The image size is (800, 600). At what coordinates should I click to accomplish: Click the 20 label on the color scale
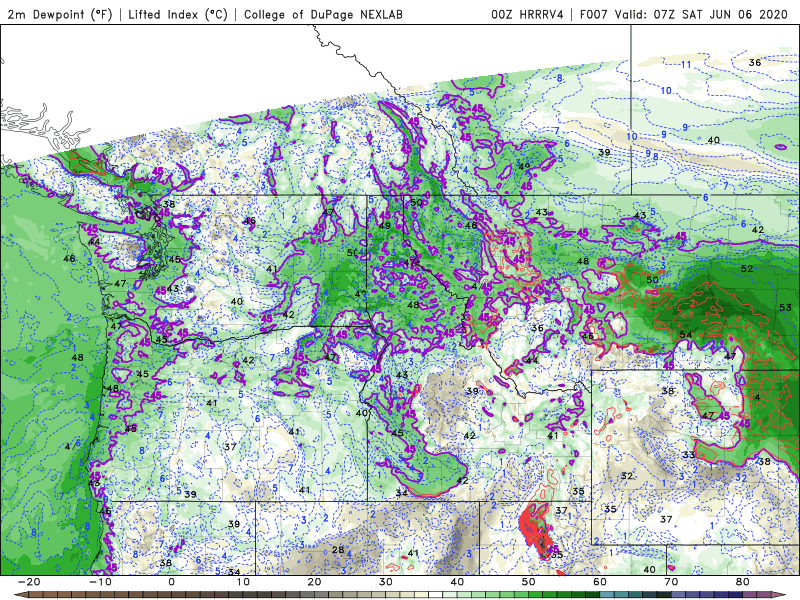(x=314, y=582)
